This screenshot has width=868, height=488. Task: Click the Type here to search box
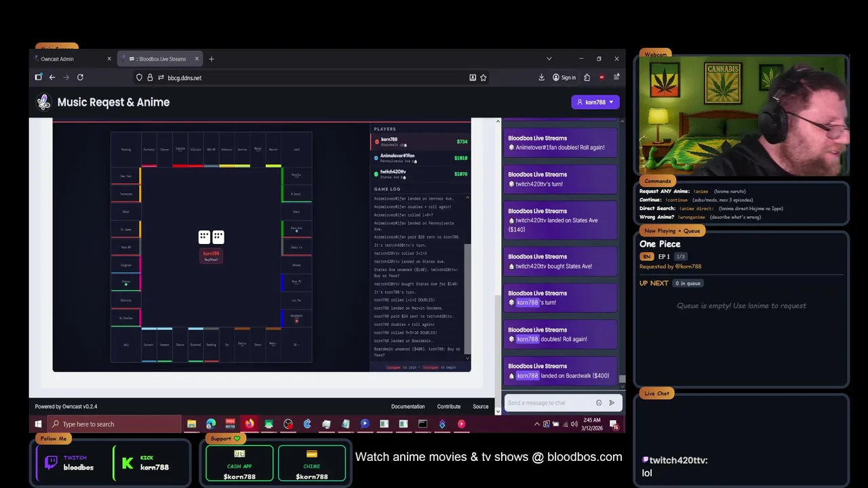pos(114,424)
